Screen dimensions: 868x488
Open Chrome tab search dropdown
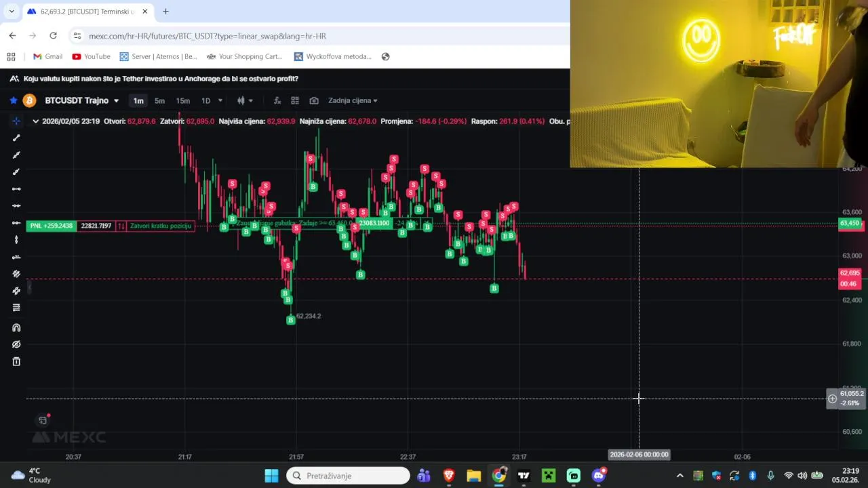(x=12, y=12)
